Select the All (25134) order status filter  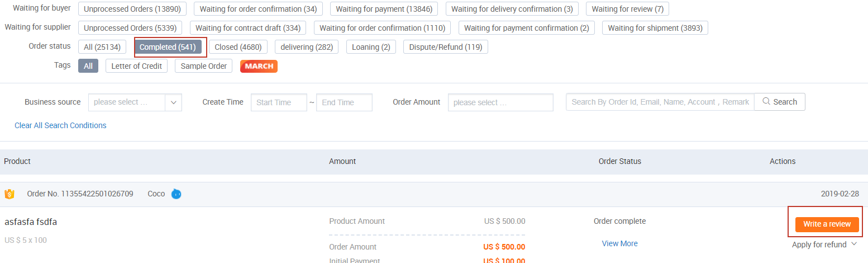(102, 47)
